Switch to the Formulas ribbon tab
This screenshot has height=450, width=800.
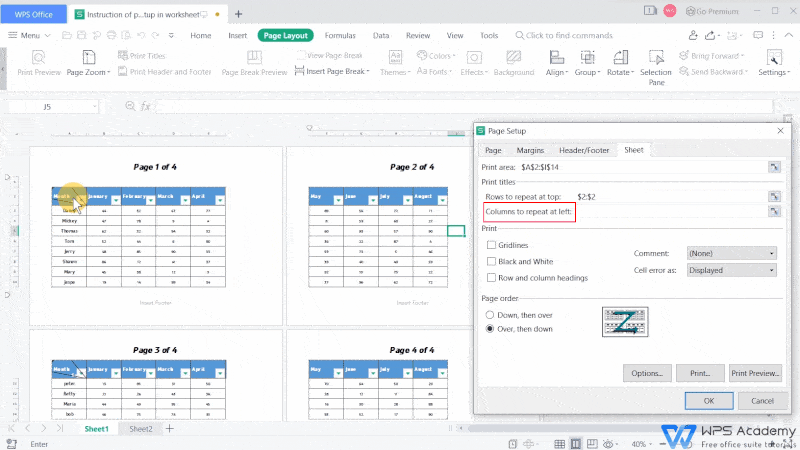[x=340, y=35]
